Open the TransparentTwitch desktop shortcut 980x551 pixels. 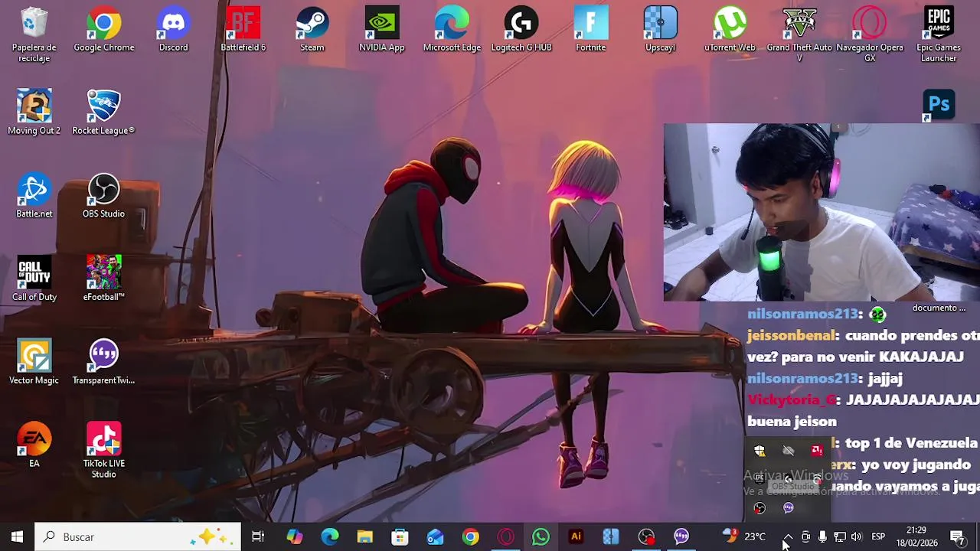[103, 363]
